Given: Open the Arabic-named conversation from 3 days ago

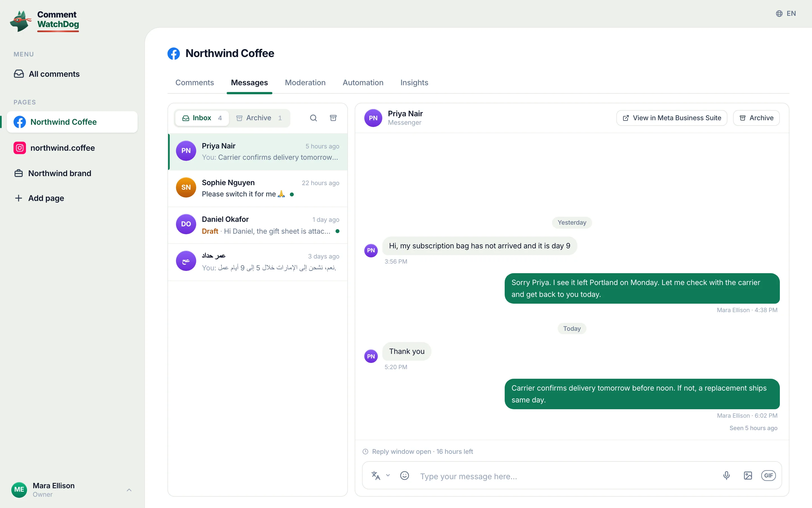Looking at the screenshot, I should (258, 262).
